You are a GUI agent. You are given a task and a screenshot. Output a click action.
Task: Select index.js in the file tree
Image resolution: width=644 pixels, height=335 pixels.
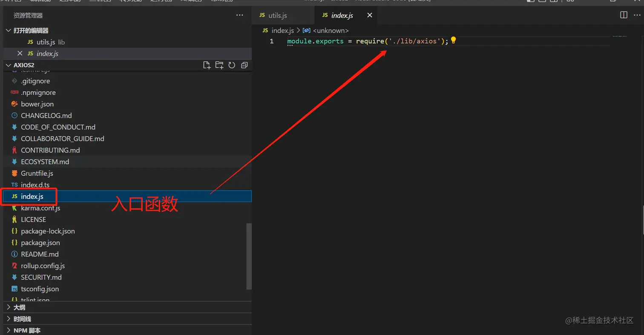[128, 196]
